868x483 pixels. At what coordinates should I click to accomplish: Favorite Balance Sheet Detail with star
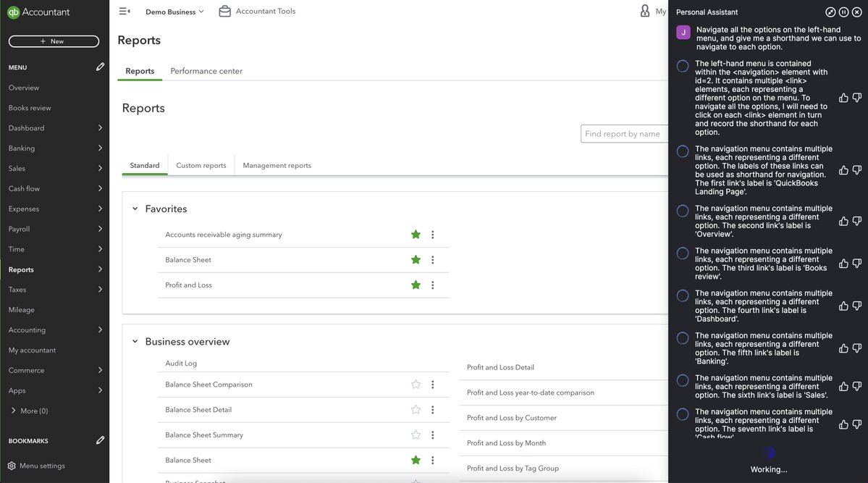point(416,410)
